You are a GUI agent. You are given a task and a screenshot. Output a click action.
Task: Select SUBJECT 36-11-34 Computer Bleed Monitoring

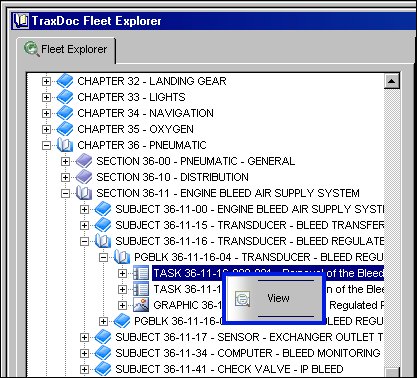(x=248, y=353)
